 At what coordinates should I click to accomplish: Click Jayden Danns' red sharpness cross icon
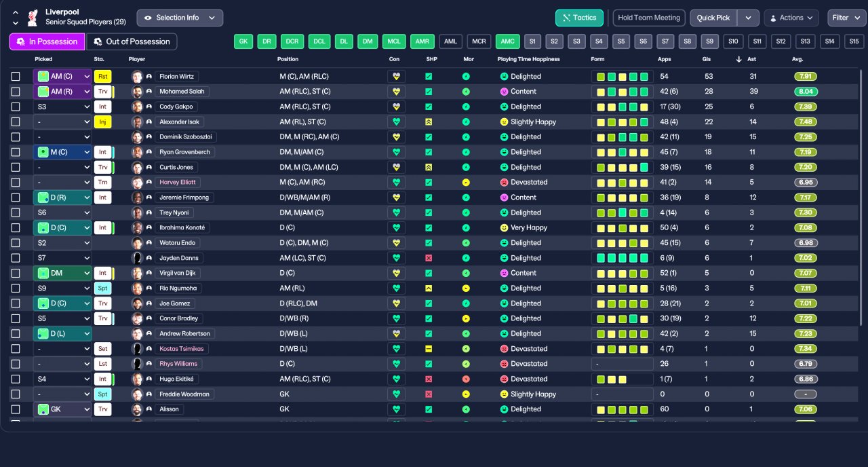429,258
